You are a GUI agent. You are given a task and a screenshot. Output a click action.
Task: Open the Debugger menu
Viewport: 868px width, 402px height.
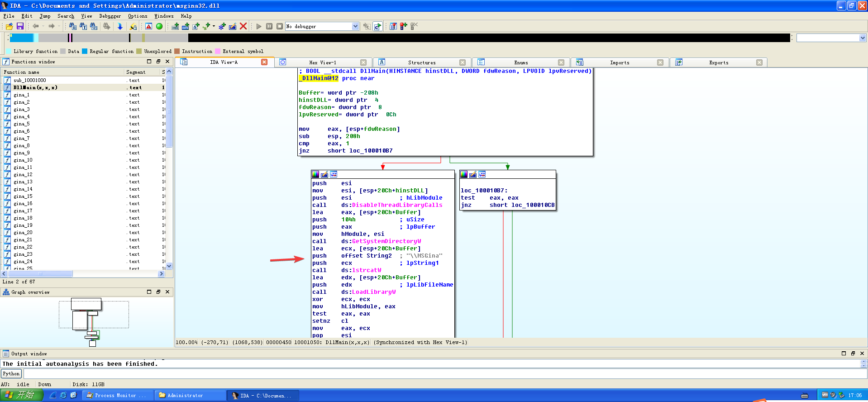pyautogui.click(x=110, y=16)
